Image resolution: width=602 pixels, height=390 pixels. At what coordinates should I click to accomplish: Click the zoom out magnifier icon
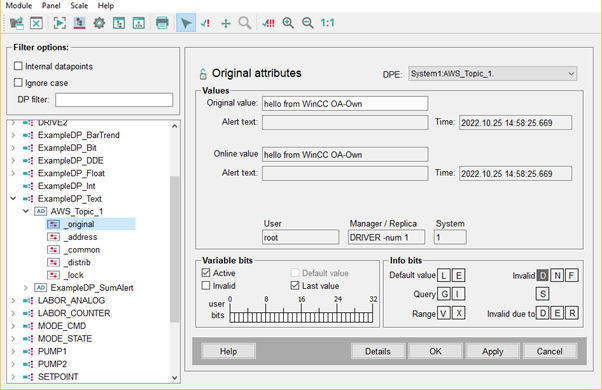(x=308, y=23)
